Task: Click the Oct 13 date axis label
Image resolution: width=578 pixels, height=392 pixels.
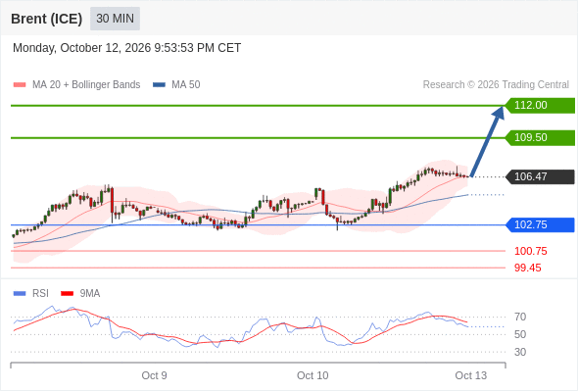Action: (471, 375)
